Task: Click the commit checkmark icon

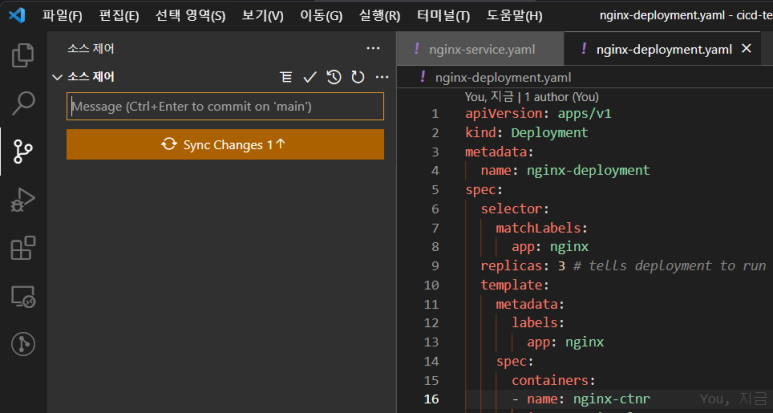Action: (310, 77)
